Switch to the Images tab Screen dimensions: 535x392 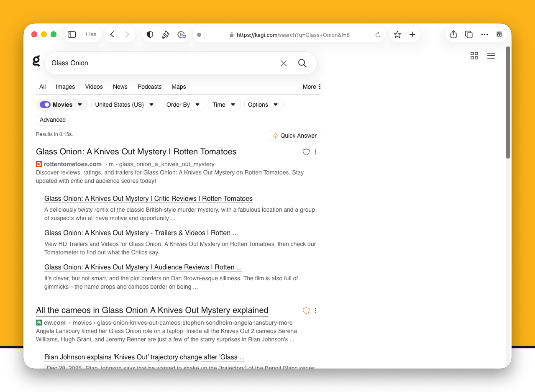65,87
